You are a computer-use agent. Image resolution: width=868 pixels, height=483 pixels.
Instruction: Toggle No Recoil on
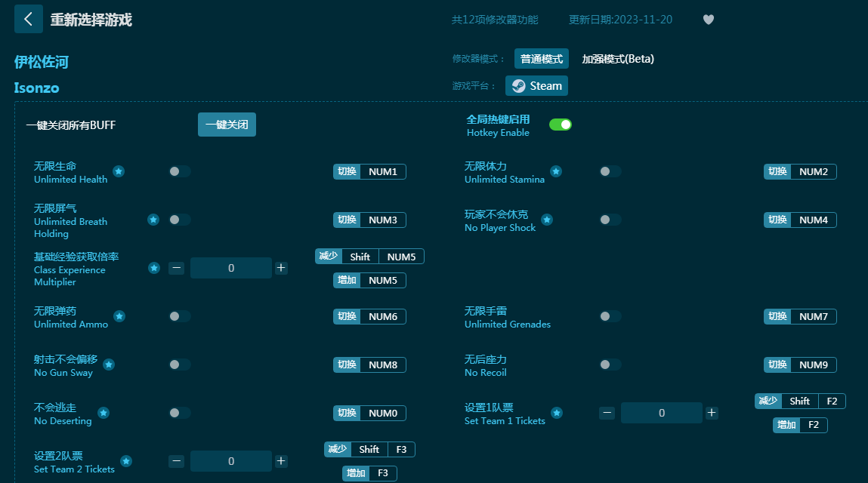tap(610, 365)
